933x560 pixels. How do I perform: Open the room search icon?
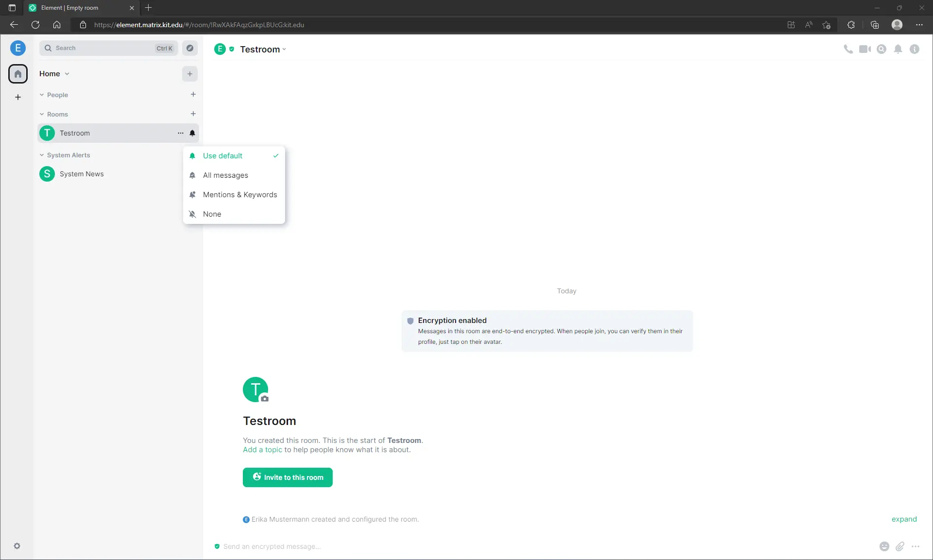coord(882,49)
